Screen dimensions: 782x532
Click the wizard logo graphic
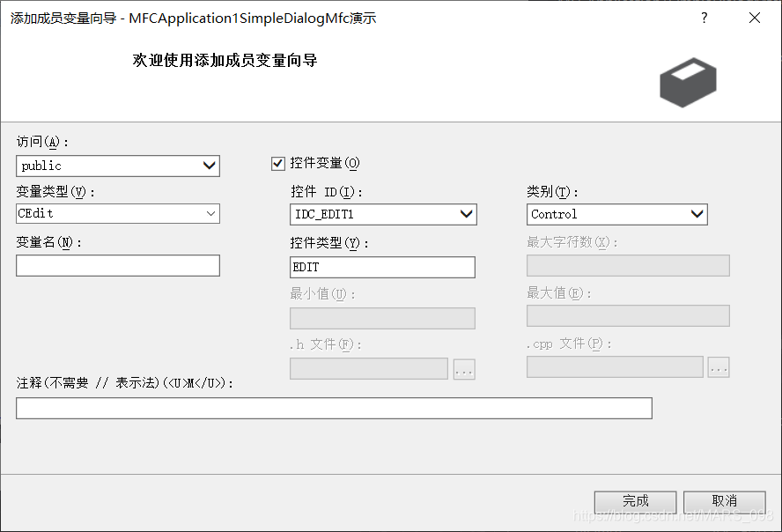point(688,81)
